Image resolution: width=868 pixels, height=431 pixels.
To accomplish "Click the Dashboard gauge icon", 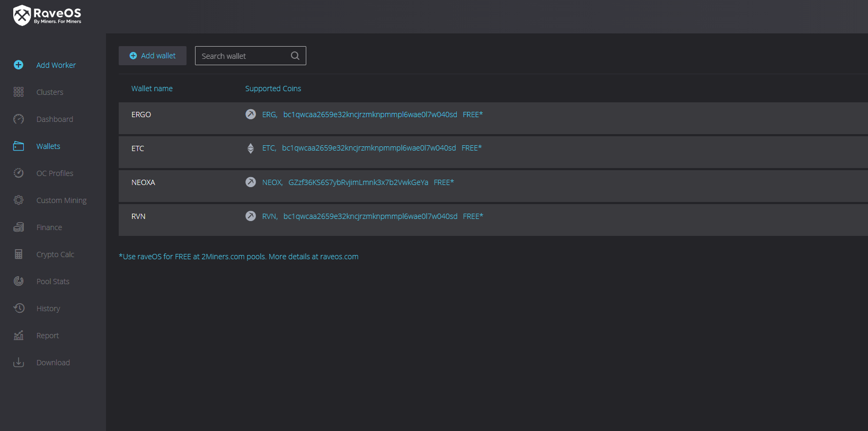I will tap(19, 119).
